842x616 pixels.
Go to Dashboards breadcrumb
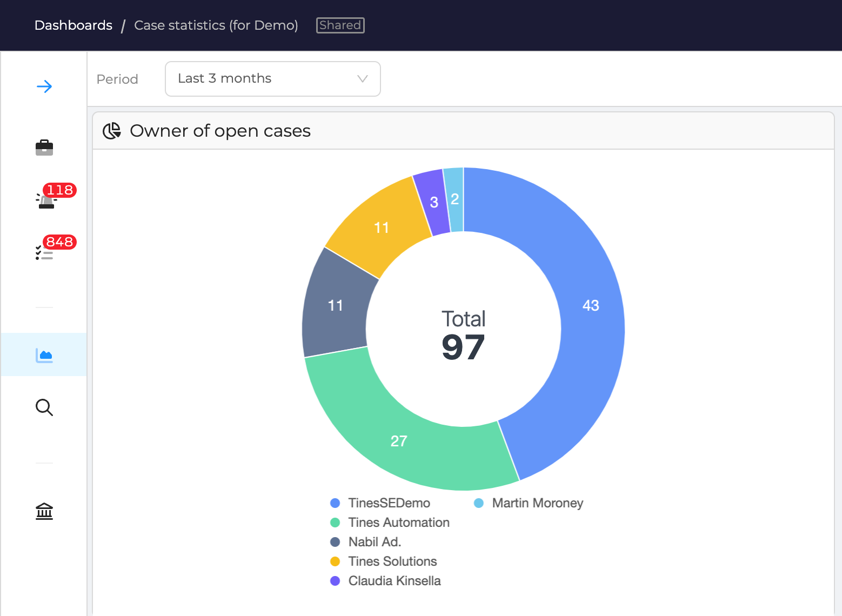pyautogui.click(x=73, y=25)
